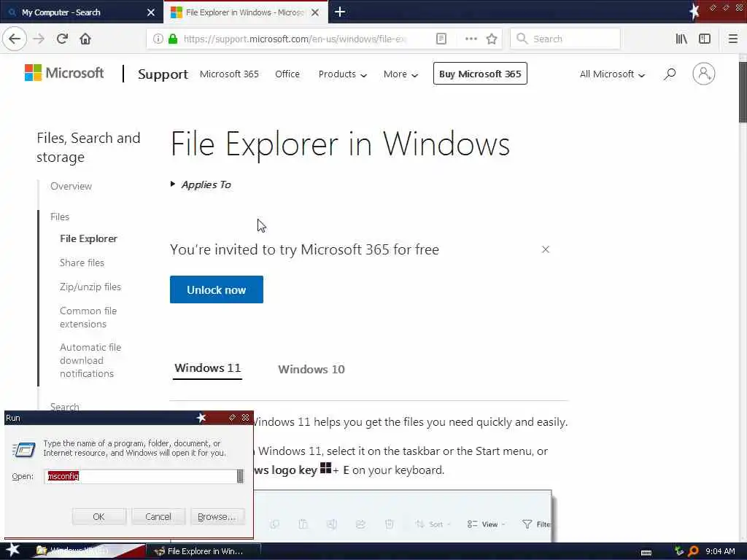Click the magnifier icon in system tray
Viewport: 747px width, 560px height.
click(x=693, y=551)
